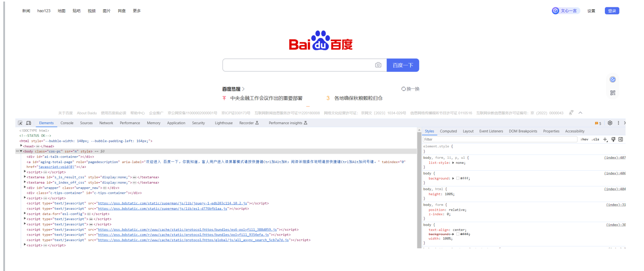Expand the div wrapper node
The height and width of the screenshot is (271, 644).
pyautogui.click(x=25, y=187)
